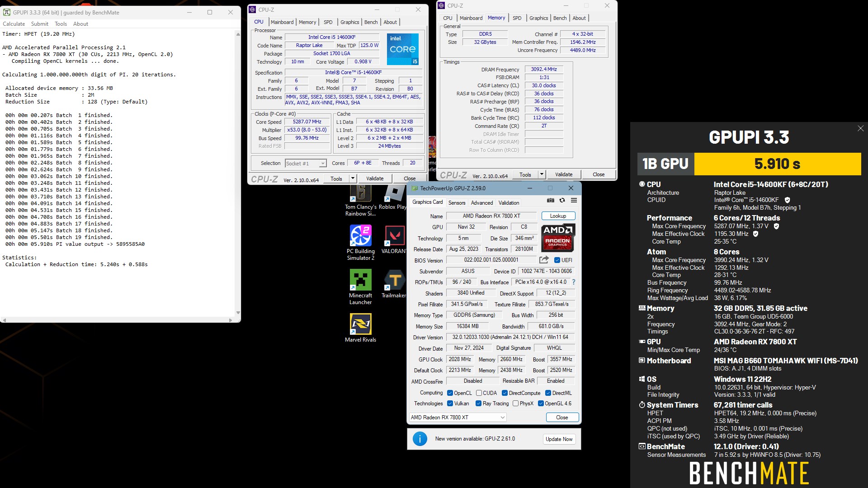Click the GPUPI pi icon in title bar

tap(7, 12)
